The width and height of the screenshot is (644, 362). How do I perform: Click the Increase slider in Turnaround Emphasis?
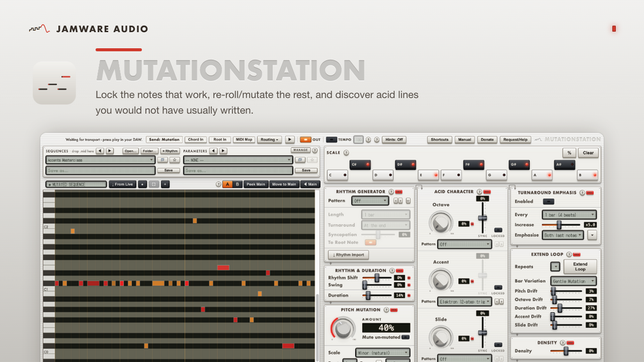pos(561,225)
